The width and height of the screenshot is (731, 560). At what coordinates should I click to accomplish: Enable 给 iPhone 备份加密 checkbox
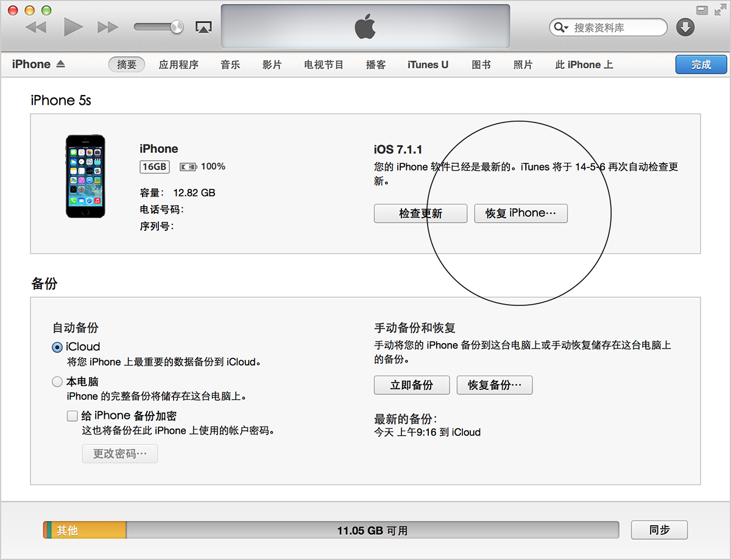tap(72, 416)
